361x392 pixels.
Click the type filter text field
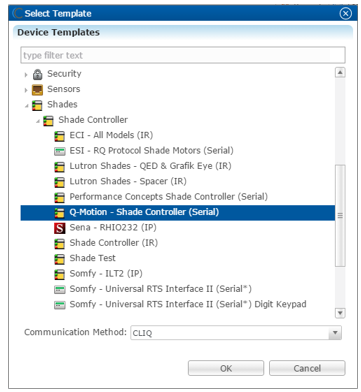pyautogui.click(x=183, y=55)
